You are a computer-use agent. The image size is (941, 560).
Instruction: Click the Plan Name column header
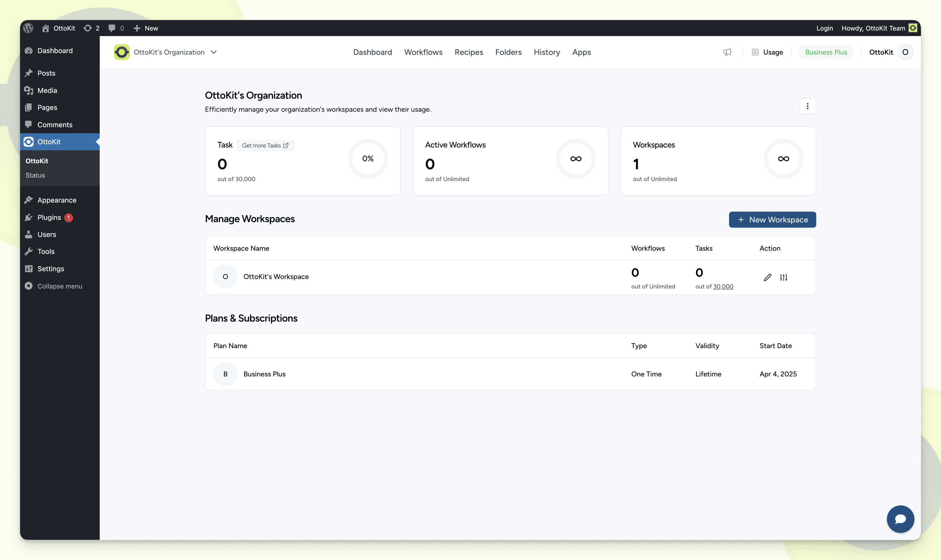tap(230, 346)
